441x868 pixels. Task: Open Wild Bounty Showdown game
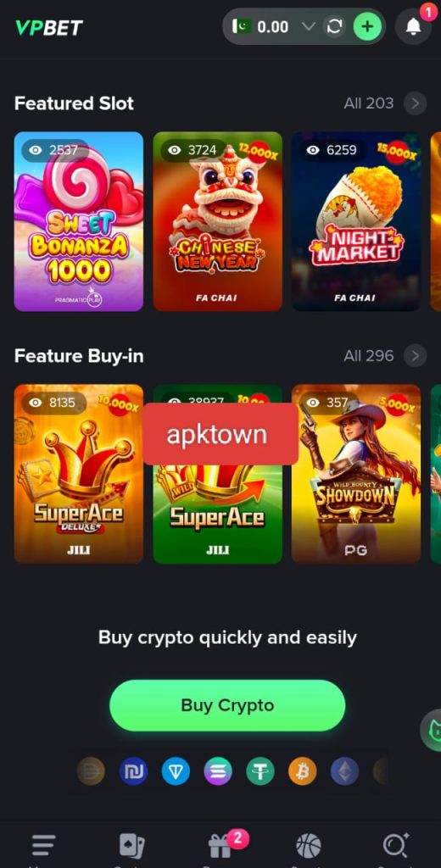[x=356, y=474]
